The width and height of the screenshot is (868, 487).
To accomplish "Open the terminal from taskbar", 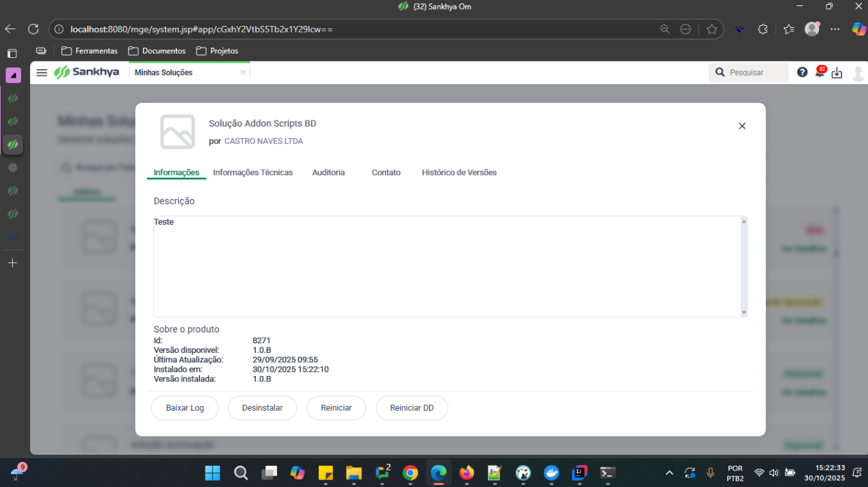I will click(608, 473).
